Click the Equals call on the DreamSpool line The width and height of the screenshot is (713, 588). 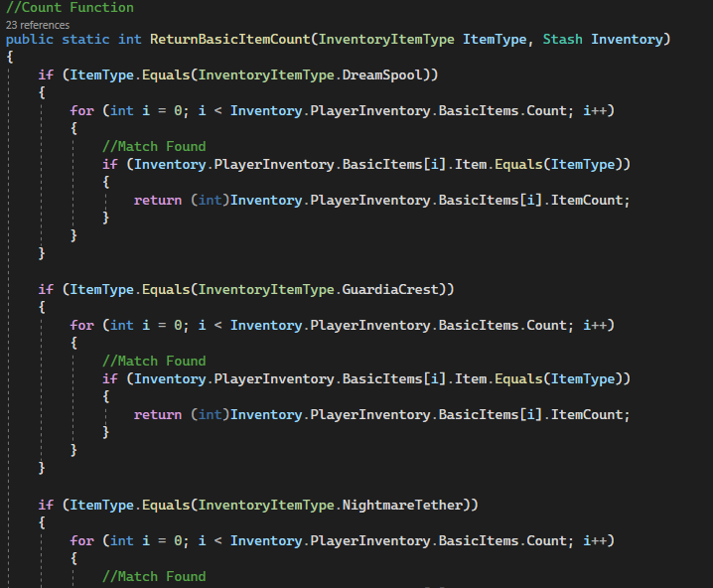click(166, 75)
